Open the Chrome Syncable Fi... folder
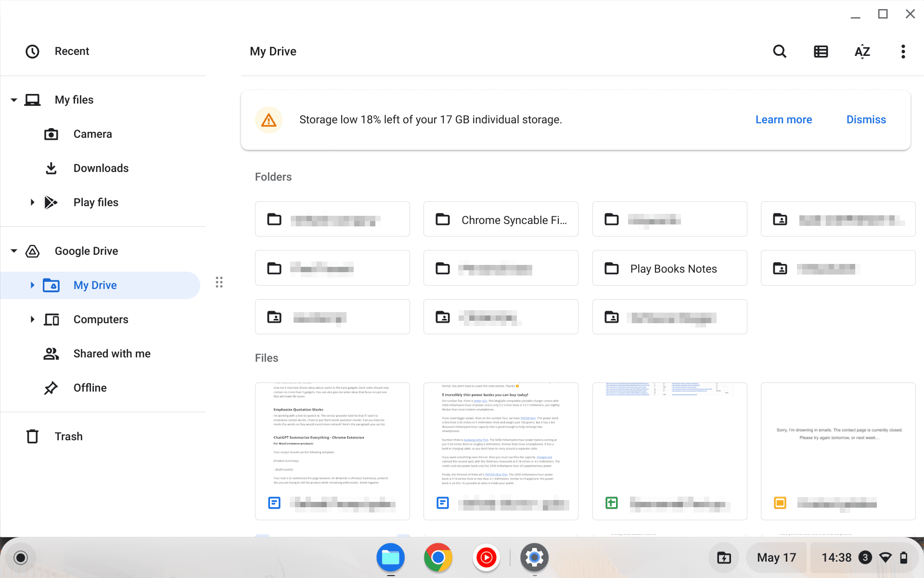The image size is (924, 578). pyautogui.click(x=501, y=219)
